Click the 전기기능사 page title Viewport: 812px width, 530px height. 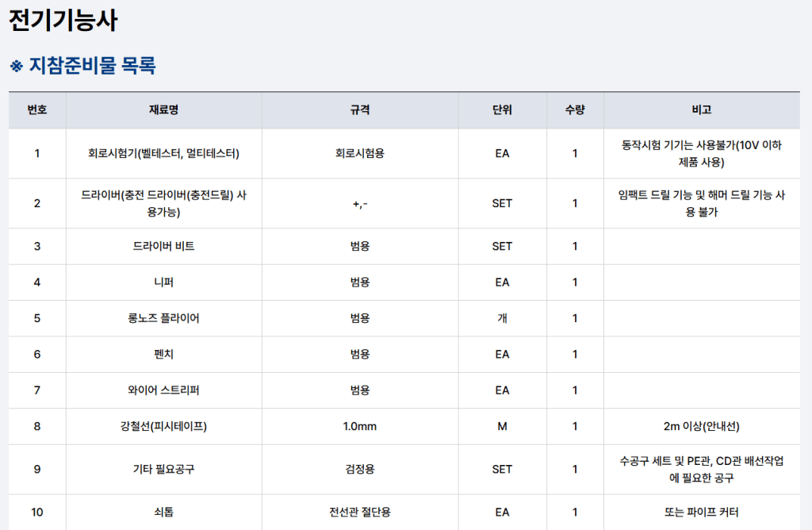(63, 20)
